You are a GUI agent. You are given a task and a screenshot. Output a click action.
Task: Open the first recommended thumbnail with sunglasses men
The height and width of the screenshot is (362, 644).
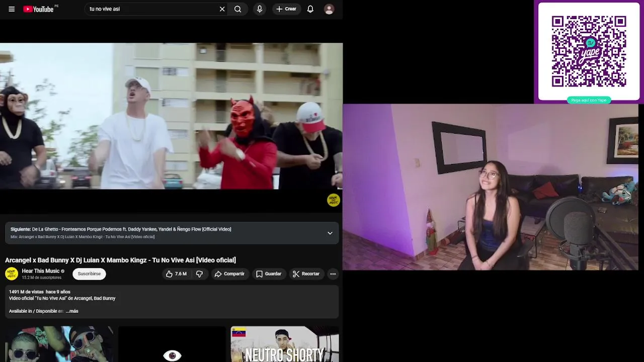[59, 344]
